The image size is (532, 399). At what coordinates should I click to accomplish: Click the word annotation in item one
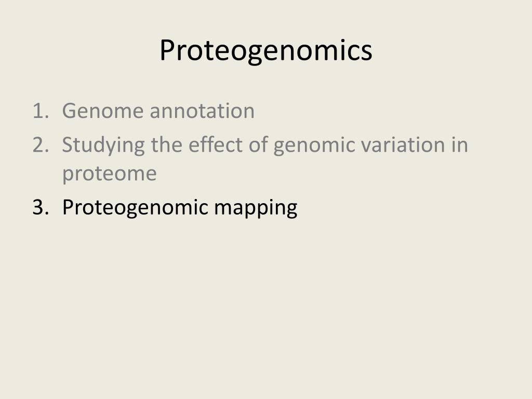pos(202,111)
